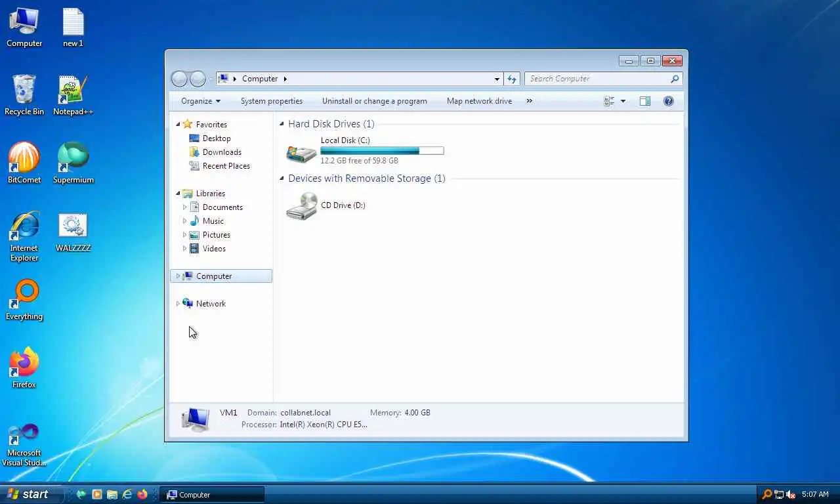840x504 pixels.
Task: Open the Videos library
Action: (x=214, y=249)
